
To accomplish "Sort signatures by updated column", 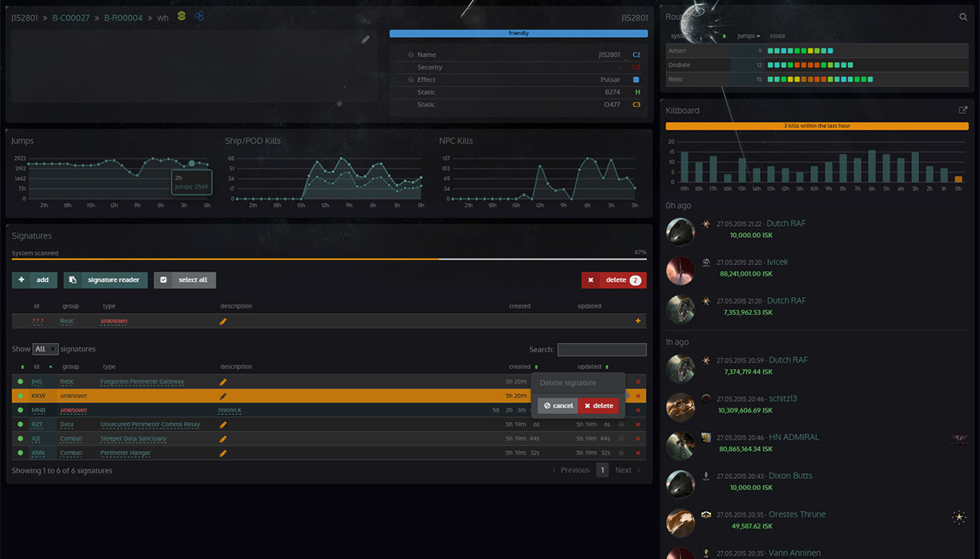I will 592,367.
